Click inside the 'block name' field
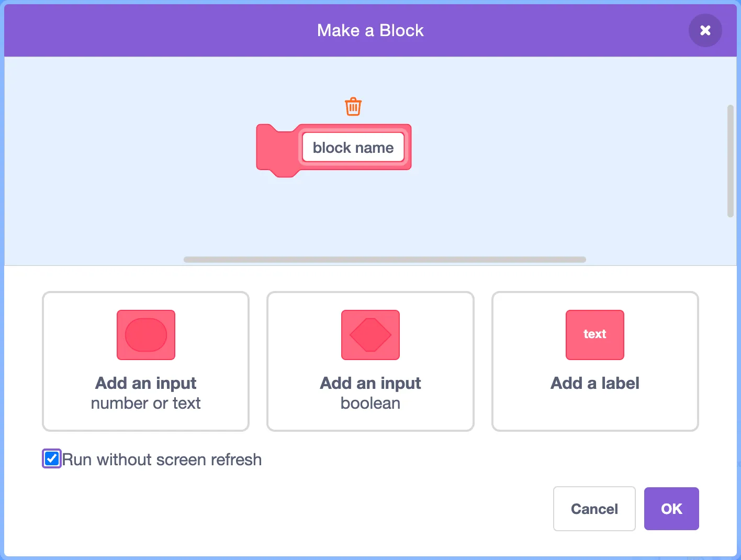The height and width of the screenshot is (560, 741). pos(353,147)
